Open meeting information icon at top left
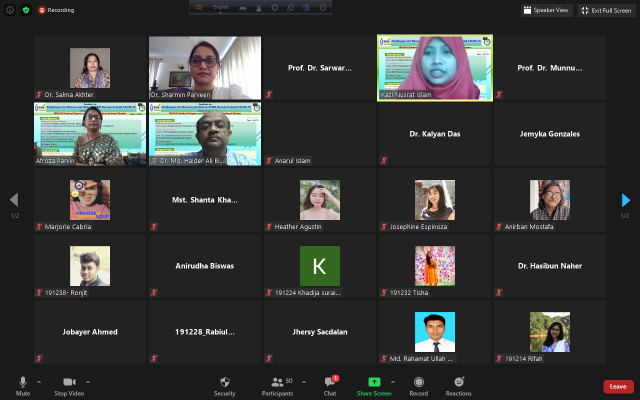The image size is (640, 400). (10, 10)
